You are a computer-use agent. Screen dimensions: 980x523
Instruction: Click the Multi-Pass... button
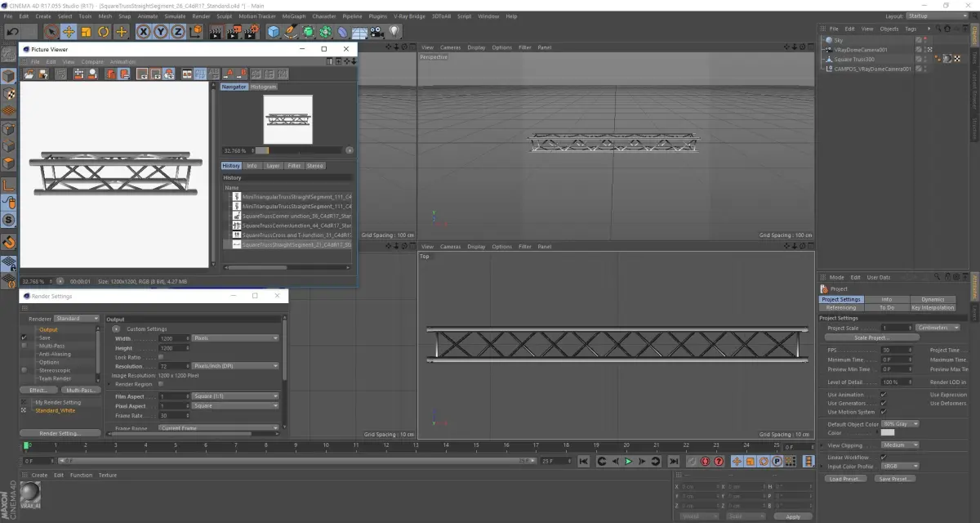click(81, 390)
